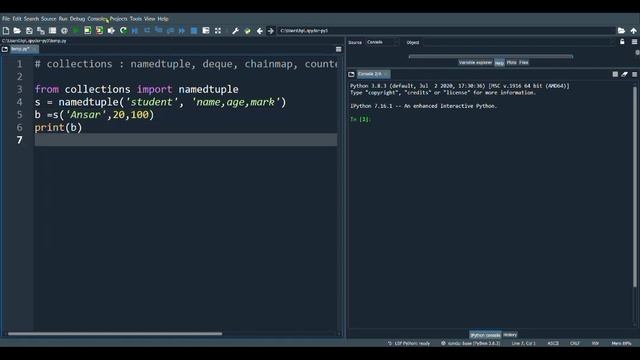Open the Tools menu
The image size is (640, 360).
click(x=136, y=19)
